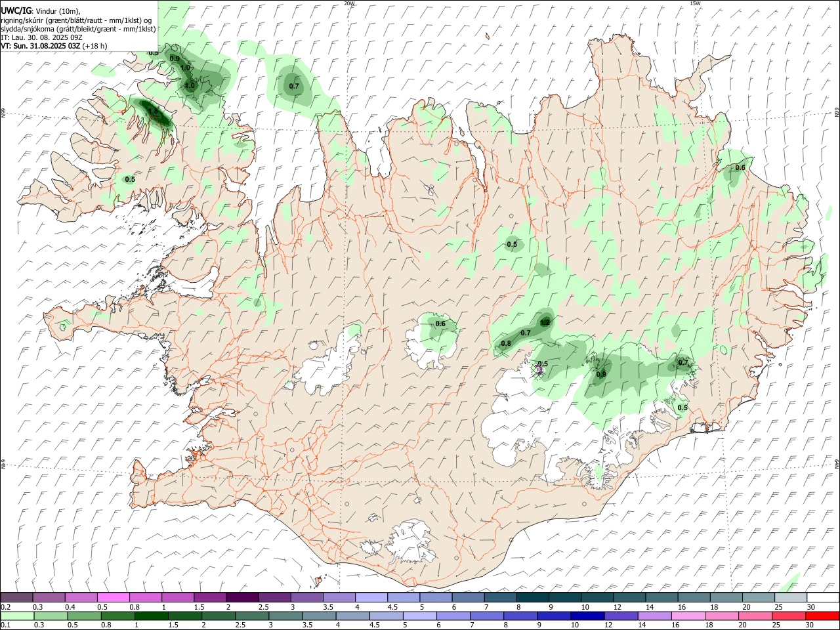840x630 pixels.
Task: Click the '20W' longitude label at top
Action: 349,3
